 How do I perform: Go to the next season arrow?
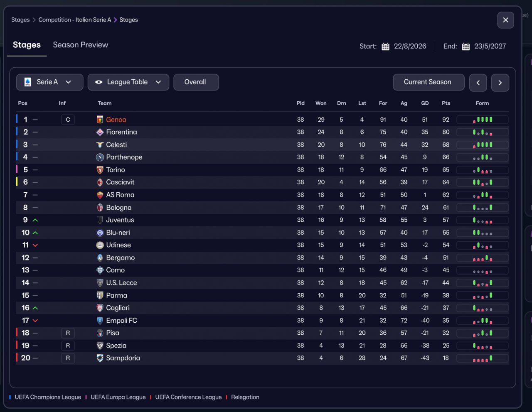[x=500, y=83]
